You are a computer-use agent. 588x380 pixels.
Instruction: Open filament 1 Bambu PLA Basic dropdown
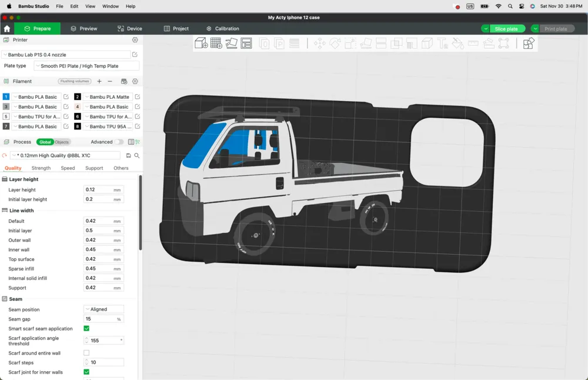36,97
